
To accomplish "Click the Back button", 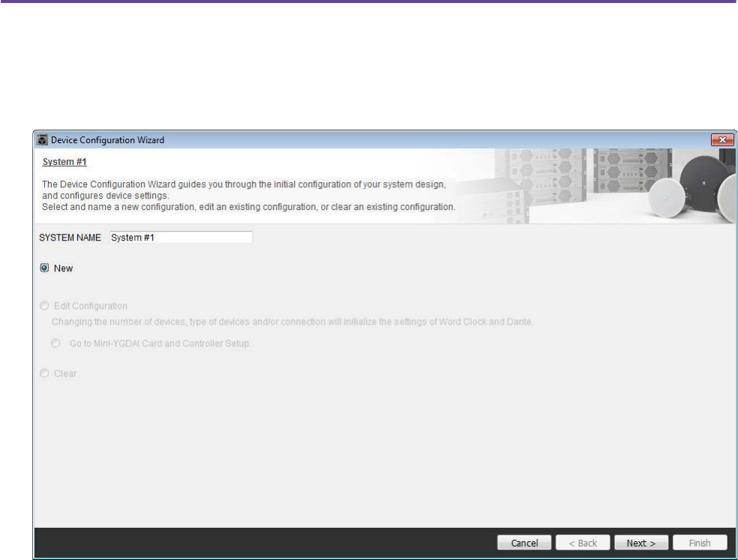I will point(583,543).
